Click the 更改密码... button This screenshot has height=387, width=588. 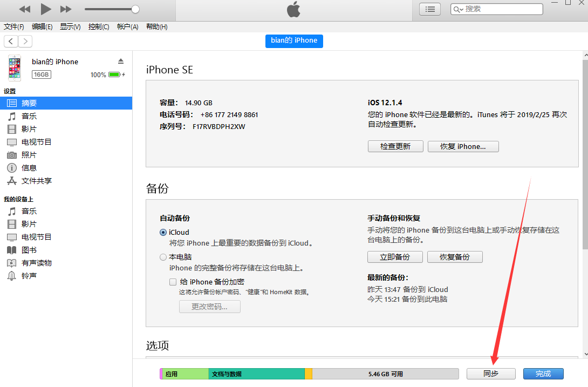point(210,307)
